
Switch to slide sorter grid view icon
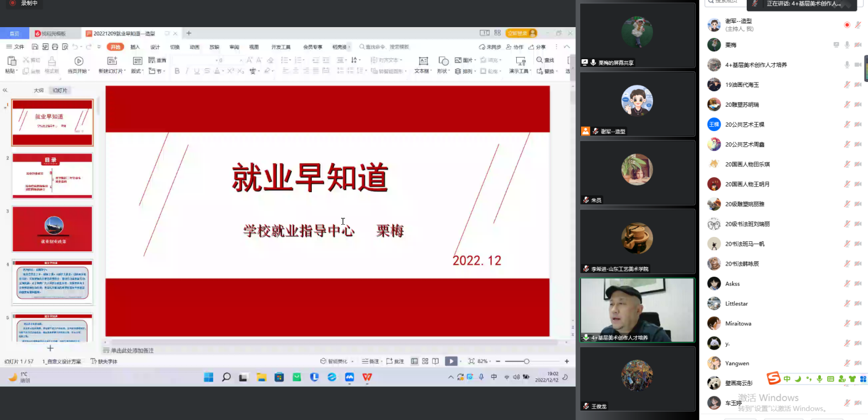pos(425,361)
